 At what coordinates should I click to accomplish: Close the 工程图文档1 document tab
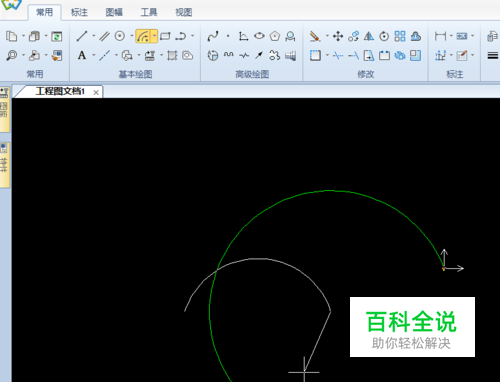point(96,92)
